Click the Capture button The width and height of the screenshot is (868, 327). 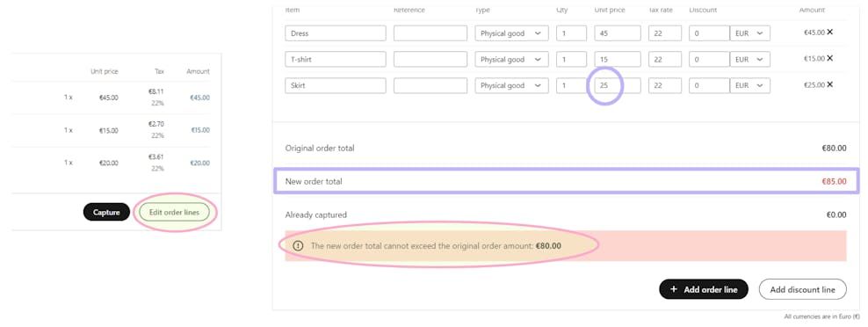pos(106,212)
